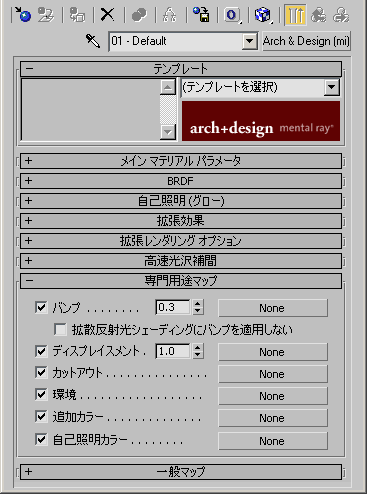Click ディスプレイスメント value spinner arrows
Image resolution: width=367 pixels, height=494 pixels.
coord(198,351)
